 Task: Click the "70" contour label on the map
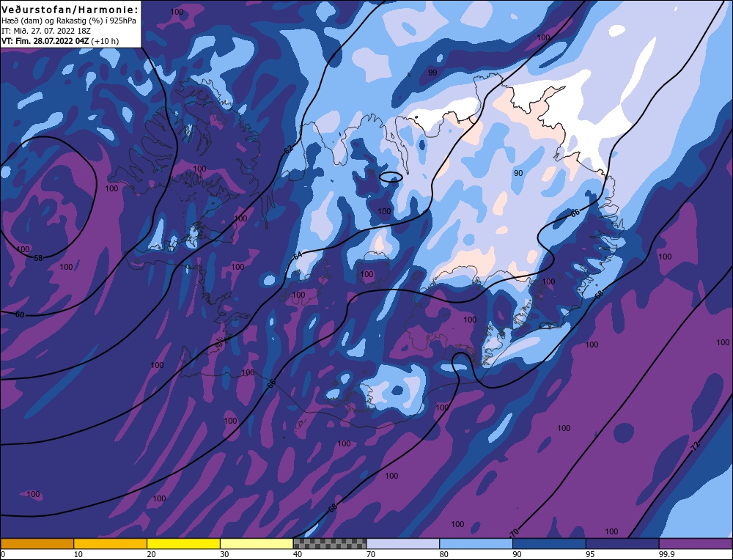(515, 532)
